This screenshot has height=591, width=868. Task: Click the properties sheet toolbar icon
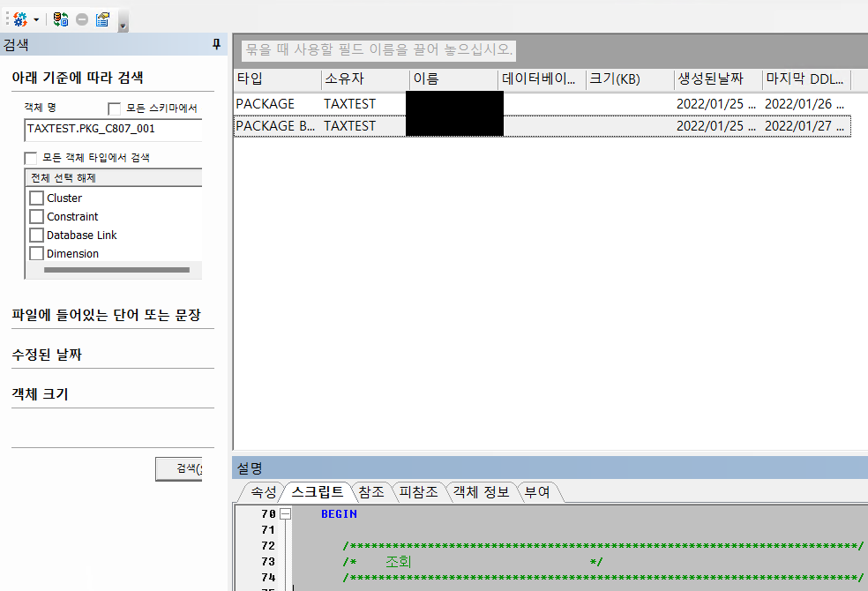(x=103, y=19)
